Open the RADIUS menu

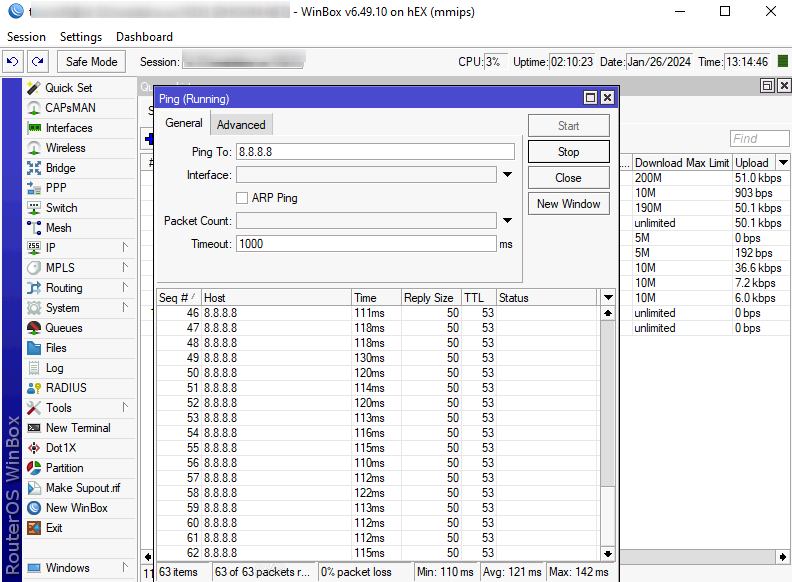[x=66, y=388]
